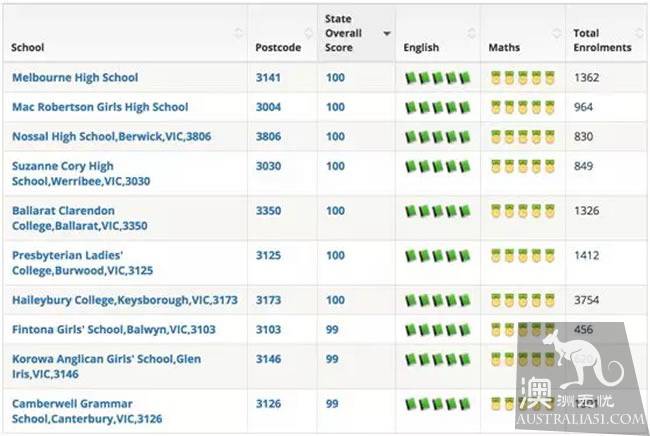Click Mac Robertson Maths medal rating
The height and width of the screenshot is (436, 650).
[522, 107]
